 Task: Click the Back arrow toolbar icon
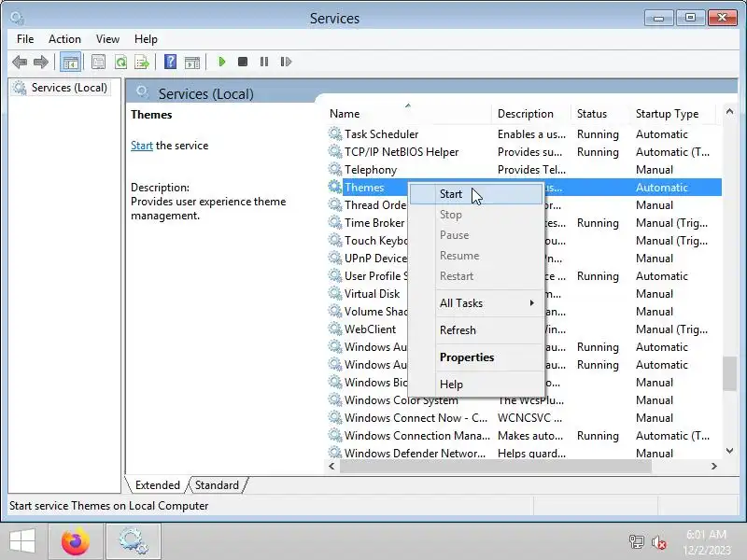pos(20,62)
